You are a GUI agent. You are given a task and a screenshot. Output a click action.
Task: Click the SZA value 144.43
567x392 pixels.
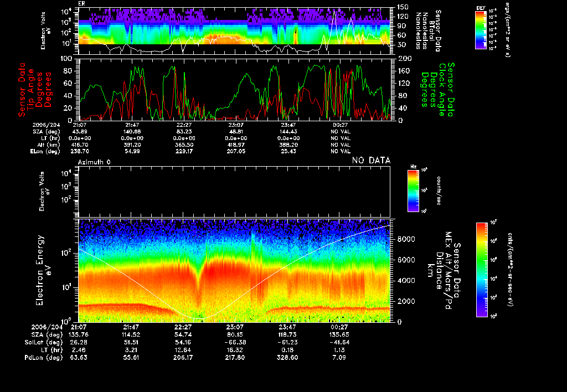point(288,132)
